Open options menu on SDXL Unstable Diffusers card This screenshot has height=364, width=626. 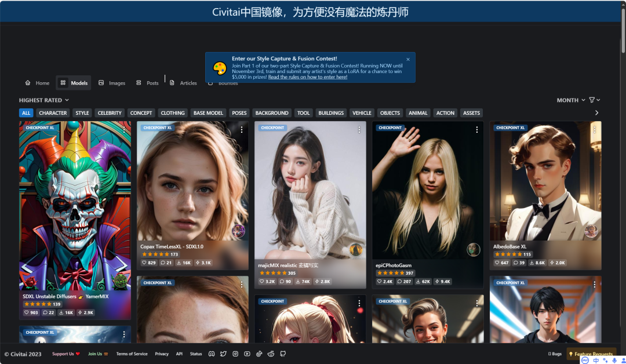tap(124, 130)
